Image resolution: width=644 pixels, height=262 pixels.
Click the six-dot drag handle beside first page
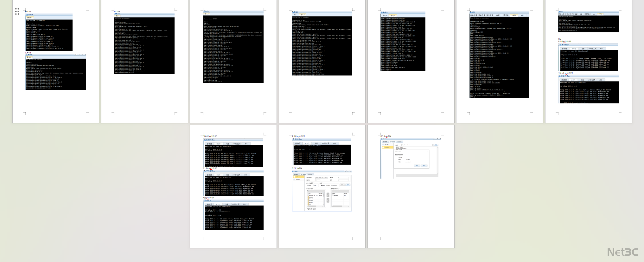coord(17,11)
